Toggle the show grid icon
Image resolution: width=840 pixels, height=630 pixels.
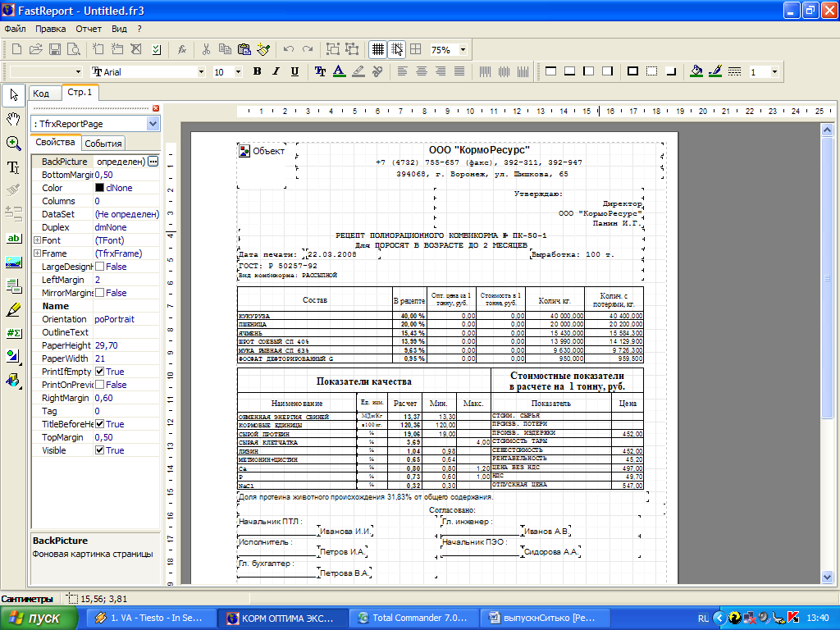pos(378,50)
